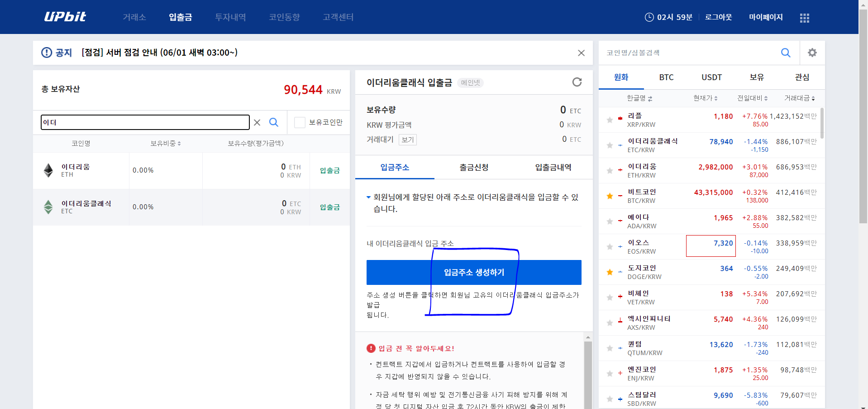Open 마이페이지
The image size is (868, 409).
pos(766,17)
